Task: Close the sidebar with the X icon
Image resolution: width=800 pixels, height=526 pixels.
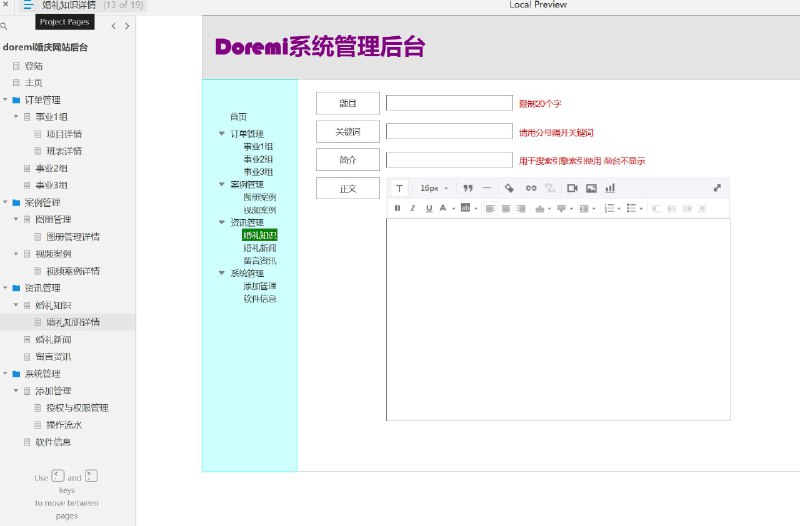Action: coord(6,4)
